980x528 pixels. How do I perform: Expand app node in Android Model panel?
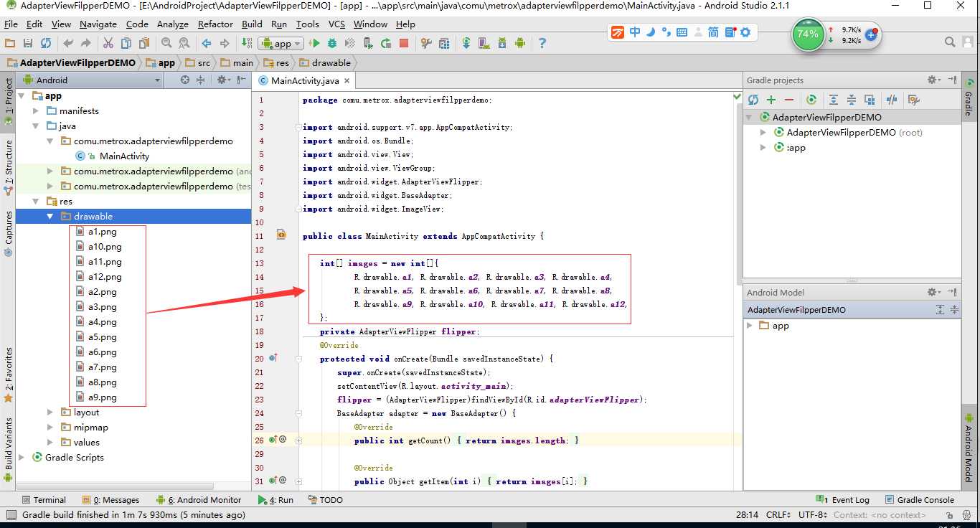[x=750, y=325]
